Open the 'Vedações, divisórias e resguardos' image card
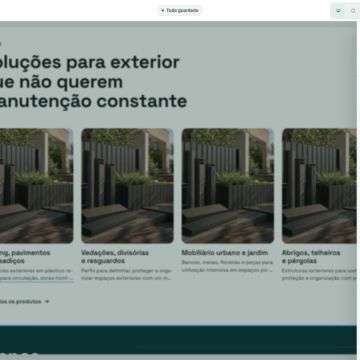This screenshot has width=360, height=360. (127, 186)
